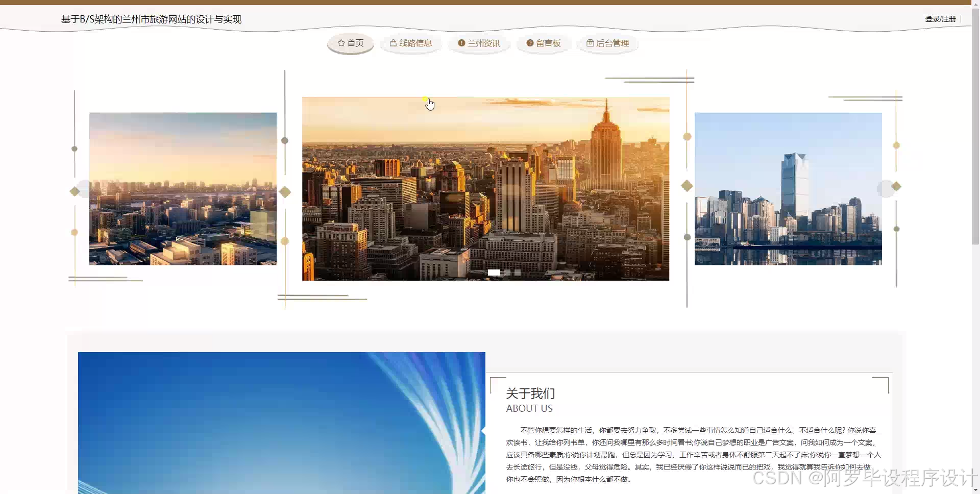Click the question-mark icon on 留言板
Image resolution: width=980 pixels, height=494 pixels.
[x=529, y=43]
